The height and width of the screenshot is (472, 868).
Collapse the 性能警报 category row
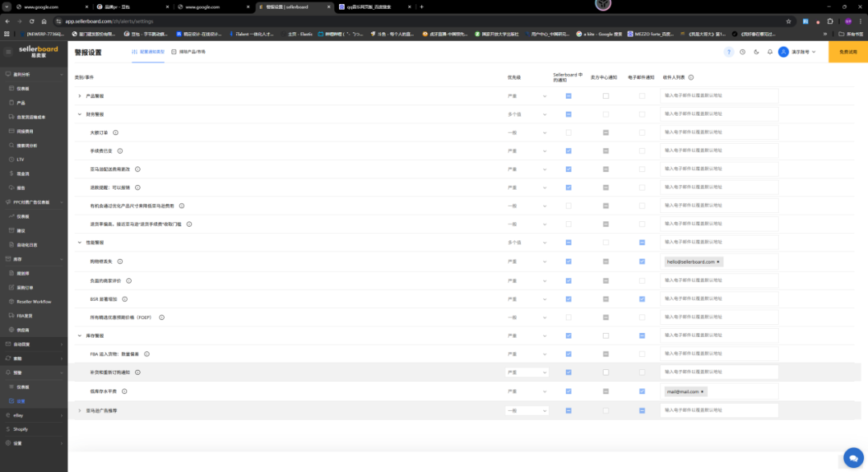(x=80, y=243)
